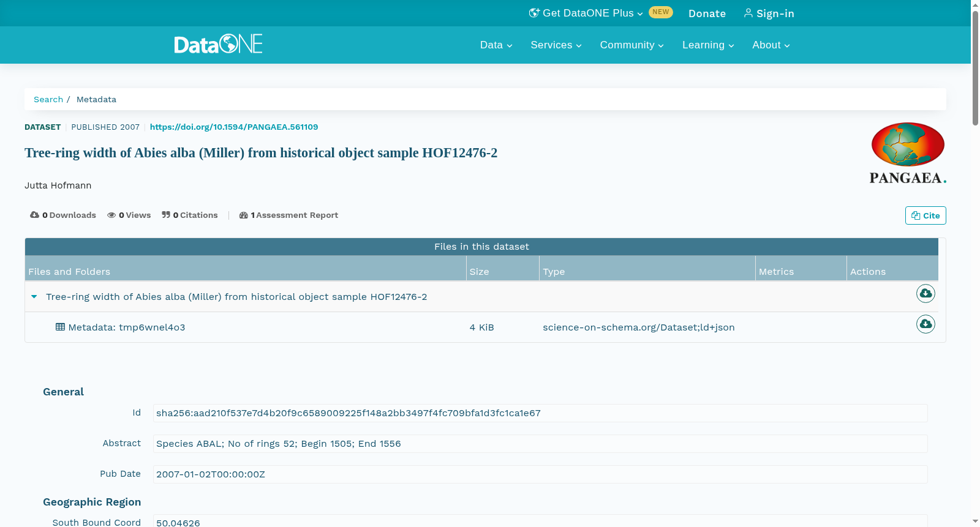The width and height of the screenshot is (980, 527).
Task: Click the metadata table icon
Action: click(x=60, y=327)
